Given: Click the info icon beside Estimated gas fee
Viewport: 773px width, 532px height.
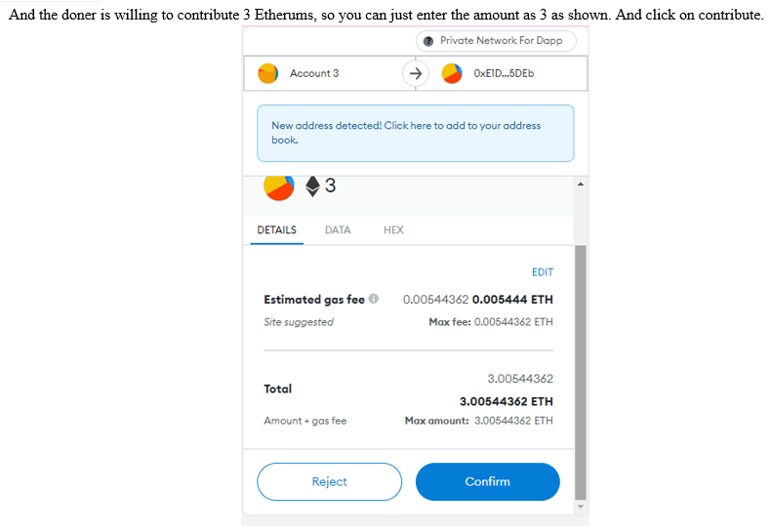Looking at the screenshot, I should click(375, 300).
